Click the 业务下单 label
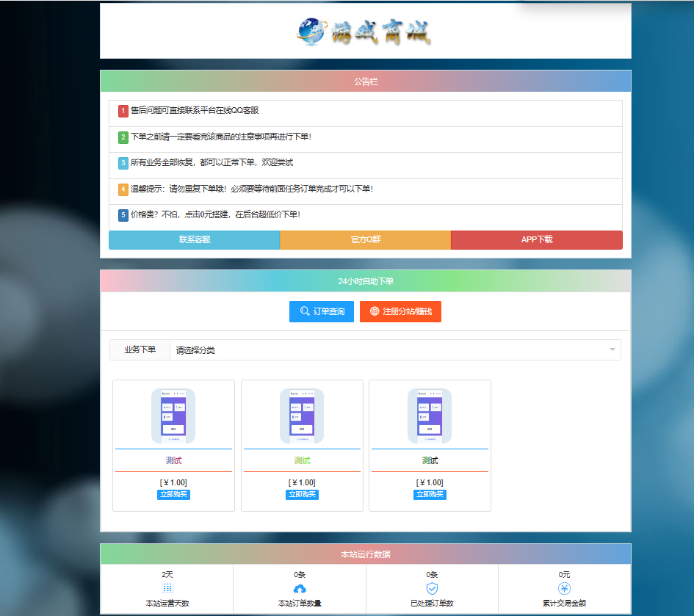 pyautogui.click(x=140, y=350)
